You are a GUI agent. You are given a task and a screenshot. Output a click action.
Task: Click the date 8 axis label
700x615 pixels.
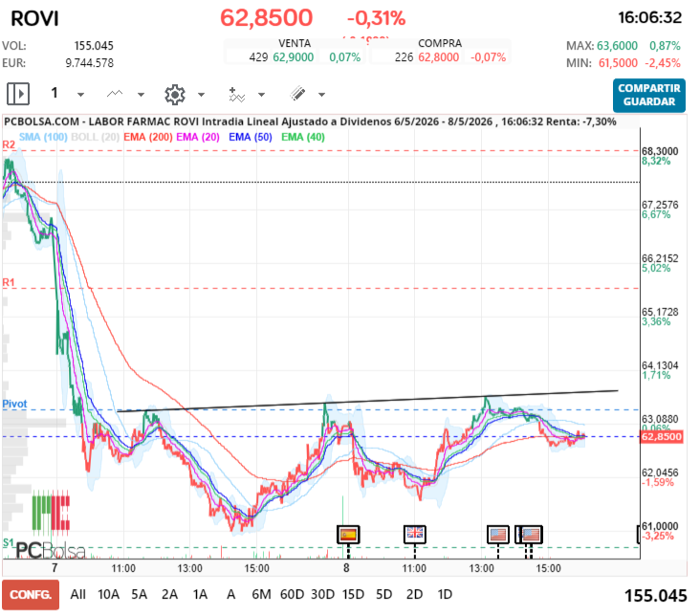click(x=346, y=568)
